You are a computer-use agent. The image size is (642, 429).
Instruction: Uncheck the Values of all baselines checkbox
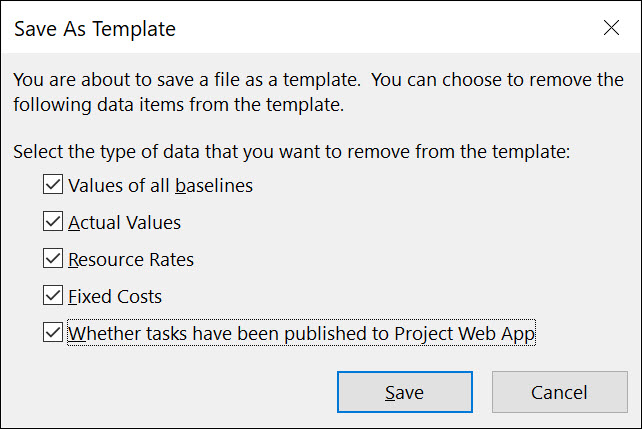tap(53, 184)
